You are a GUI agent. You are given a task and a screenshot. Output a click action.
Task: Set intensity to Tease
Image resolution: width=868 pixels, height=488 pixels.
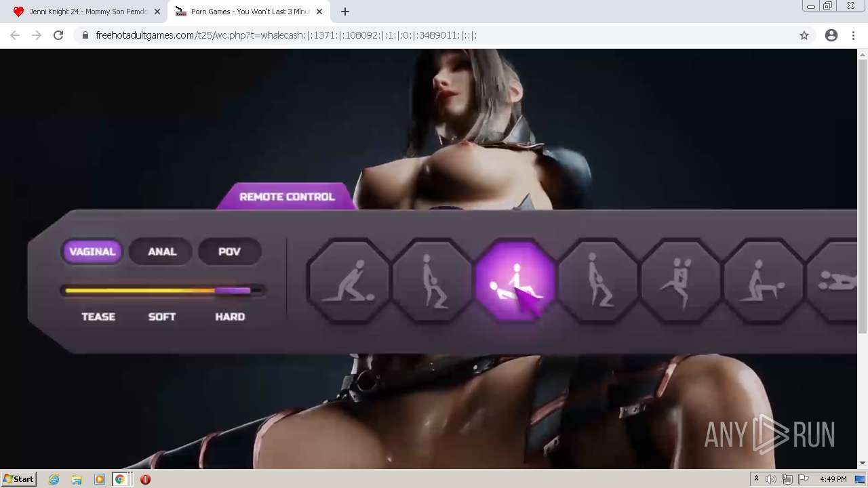click(x=98, y=317)
